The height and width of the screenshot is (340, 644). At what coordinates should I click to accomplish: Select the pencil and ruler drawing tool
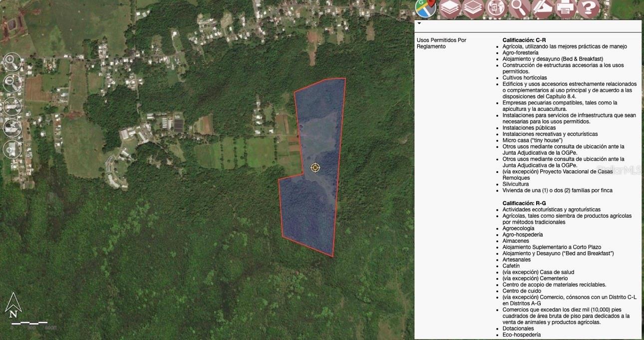point(543,8)
